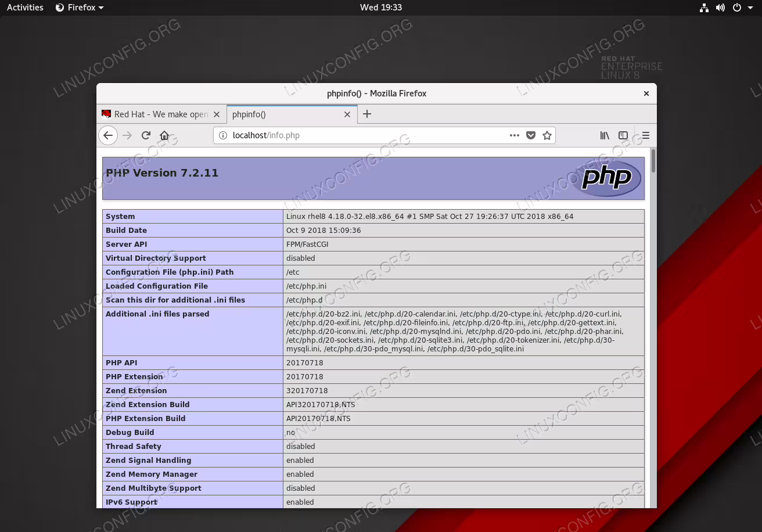Click the Zend Signal Handling label
This screenshot has width=762, height=532.
tap(149, 461)
